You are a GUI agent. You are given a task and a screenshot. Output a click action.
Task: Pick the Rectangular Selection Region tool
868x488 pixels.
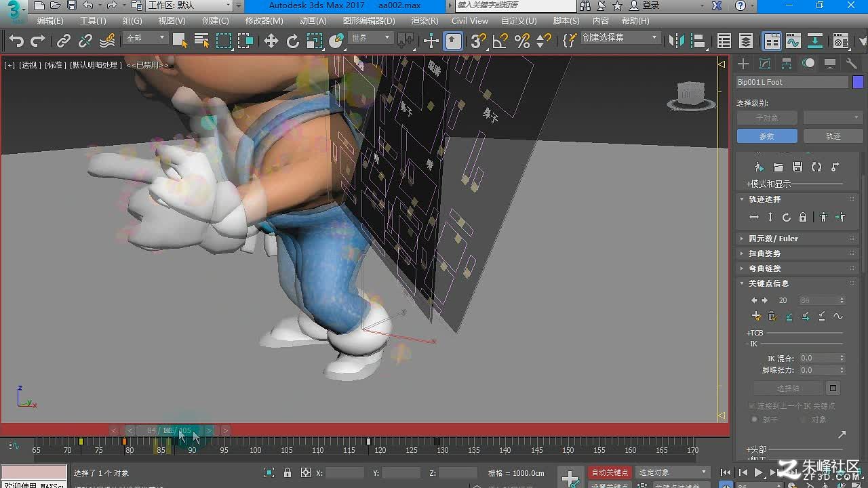[224, 41]
